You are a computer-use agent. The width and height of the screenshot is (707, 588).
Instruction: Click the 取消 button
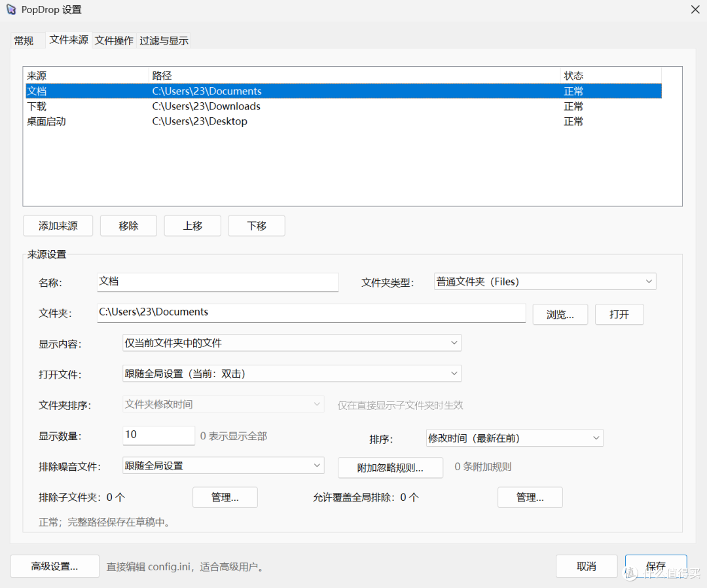coord(586,566)
